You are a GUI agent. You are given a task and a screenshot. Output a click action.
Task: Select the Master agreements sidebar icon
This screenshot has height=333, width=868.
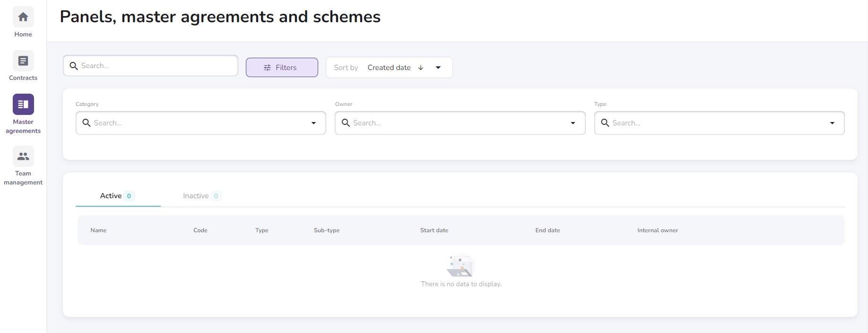pyautogui.click(x=23, y=105)
